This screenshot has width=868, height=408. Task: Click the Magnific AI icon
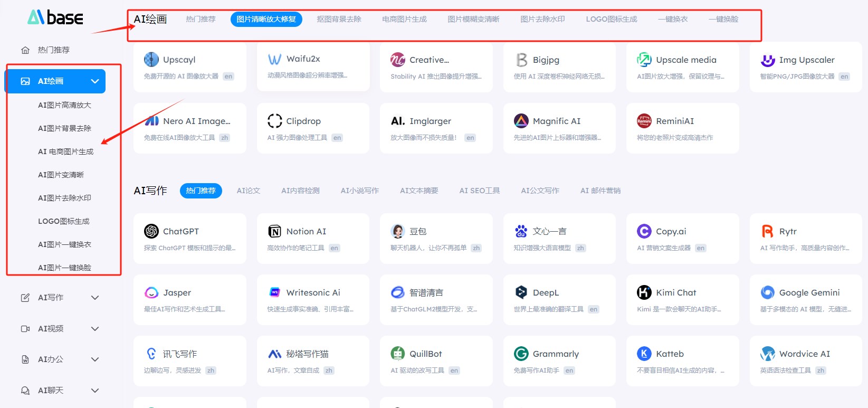point(521,121)
